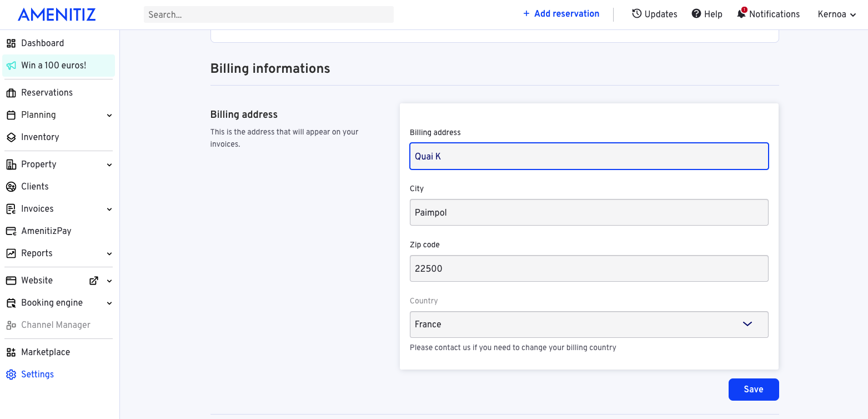Open the Notifications link
The image size is (868, 419).
point(768,14)
